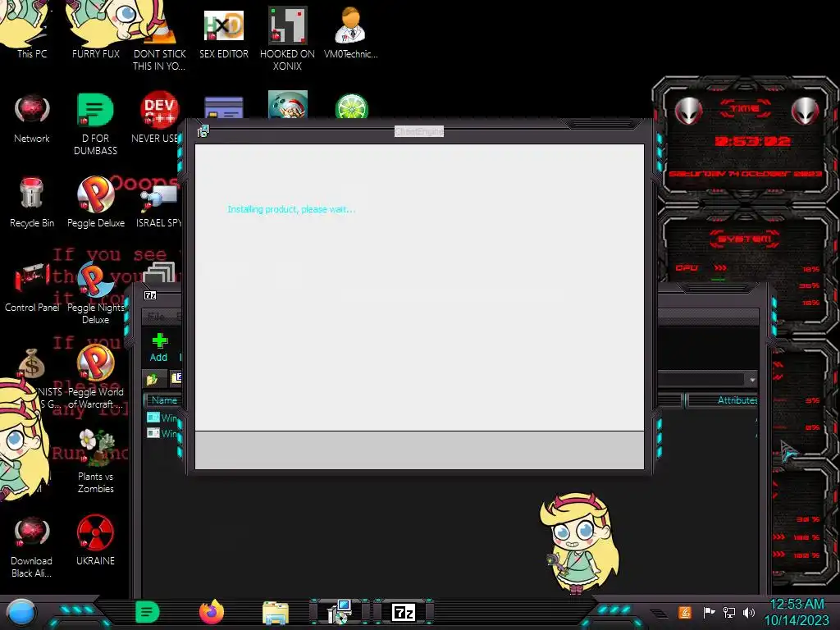Open File Explorer from the taskbar
The height and width of the screenshot is (630, 840).
pos(276,613)
